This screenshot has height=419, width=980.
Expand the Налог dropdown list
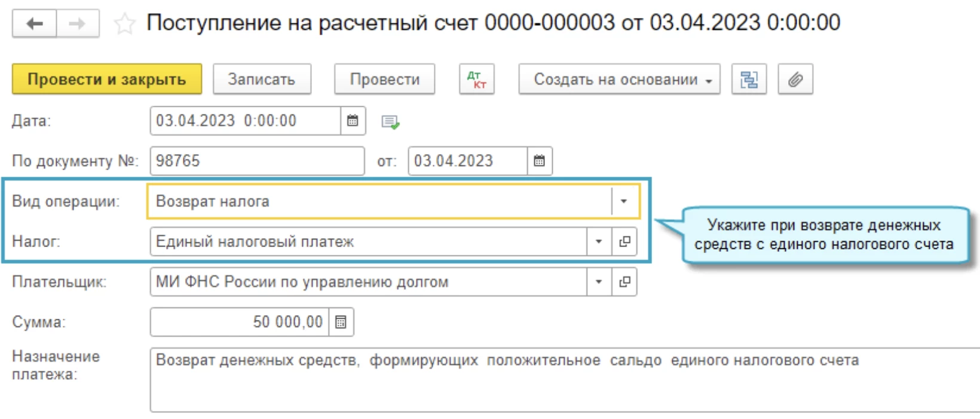[598, 242]
